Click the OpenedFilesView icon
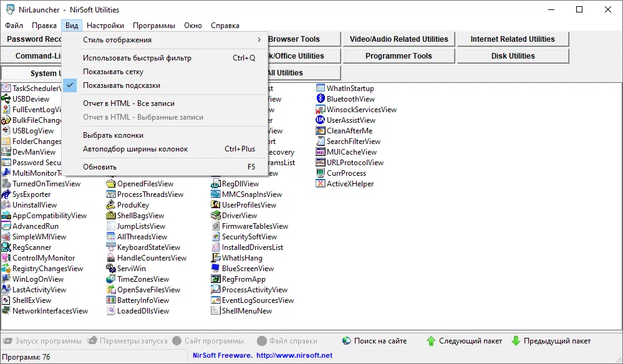Viewport: 623px width, 364px height. click(x=111, y=184)
